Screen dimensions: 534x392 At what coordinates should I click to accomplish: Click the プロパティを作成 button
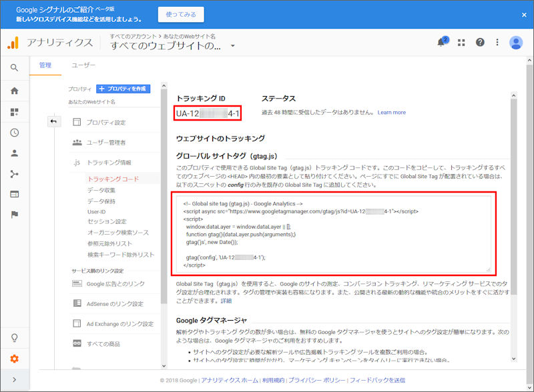[123, 89]
